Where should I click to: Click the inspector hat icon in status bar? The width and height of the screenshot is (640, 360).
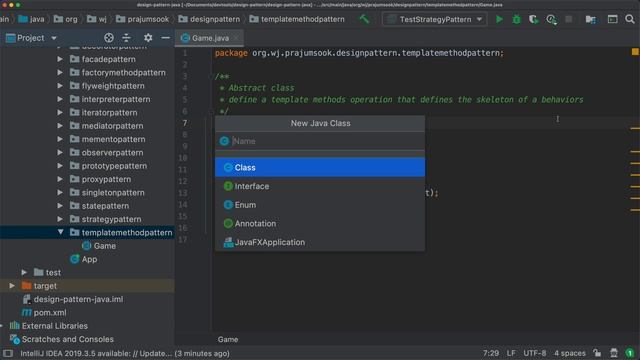coord(613,353)
